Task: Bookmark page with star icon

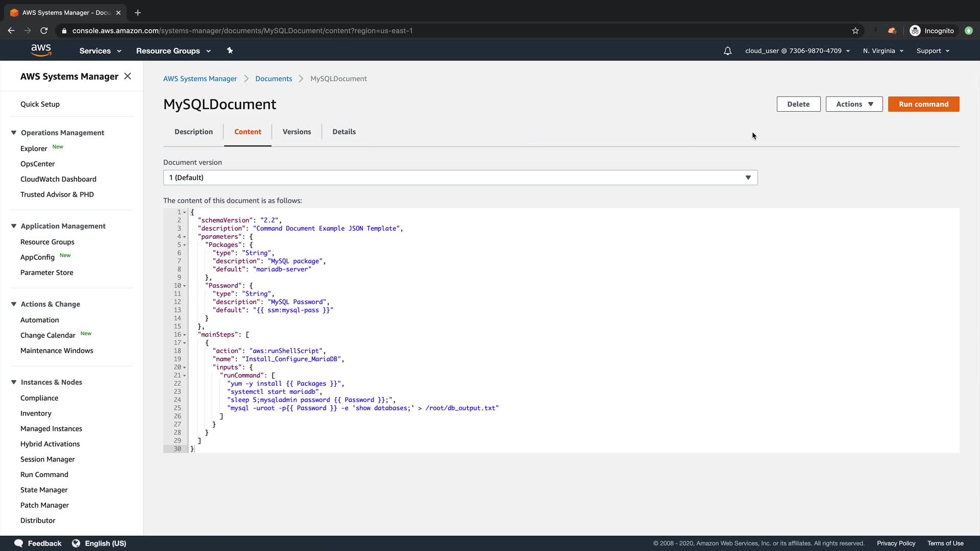Action: pyautogui.click(x=855, y=31)
